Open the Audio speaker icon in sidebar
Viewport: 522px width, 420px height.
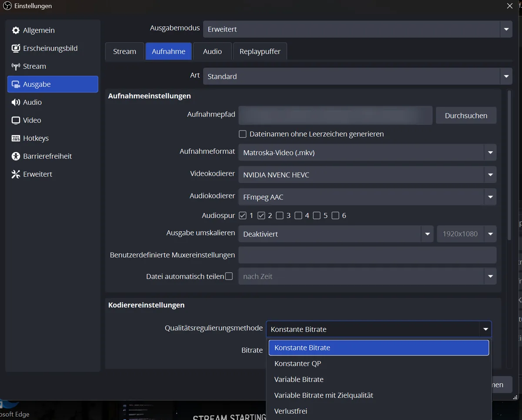[x=16, y=102]
